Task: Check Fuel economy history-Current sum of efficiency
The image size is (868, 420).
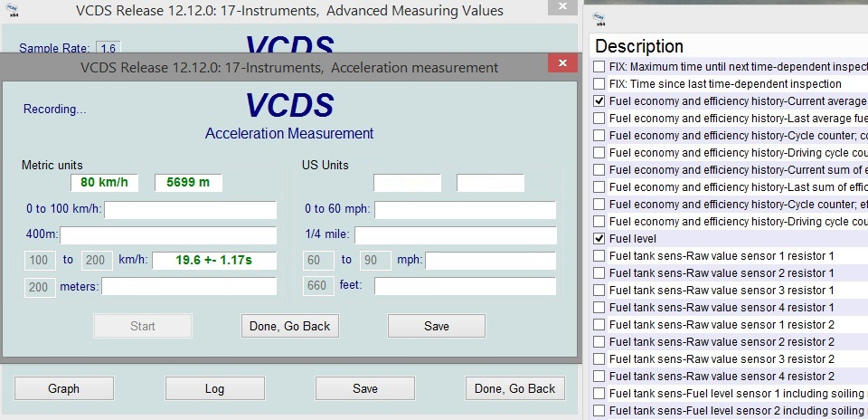Action: [x=599, y=170]
